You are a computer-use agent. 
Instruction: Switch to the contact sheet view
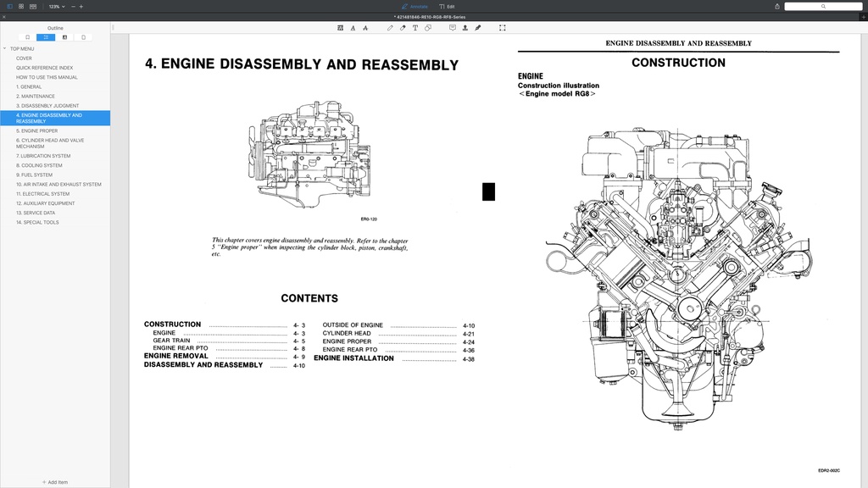tap(33, 7)
